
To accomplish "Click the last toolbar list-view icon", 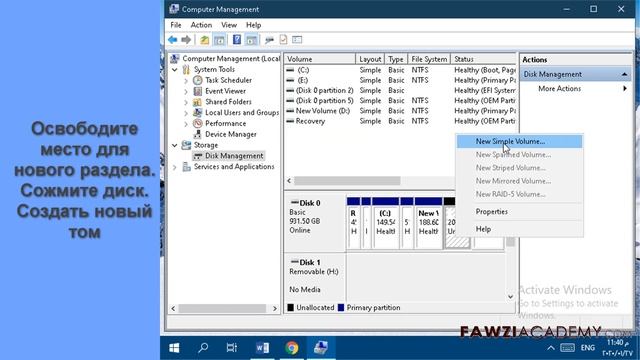I will [297, 40].
